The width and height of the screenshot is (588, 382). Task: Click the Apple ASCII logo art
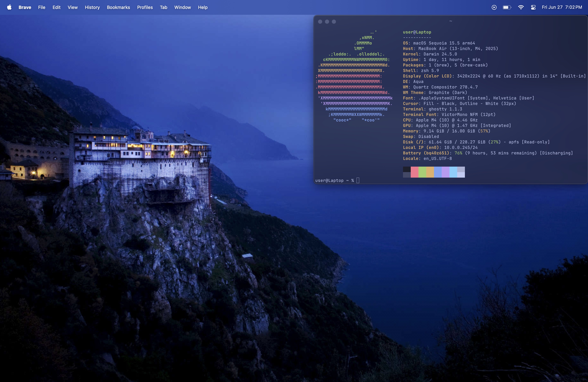354,76
